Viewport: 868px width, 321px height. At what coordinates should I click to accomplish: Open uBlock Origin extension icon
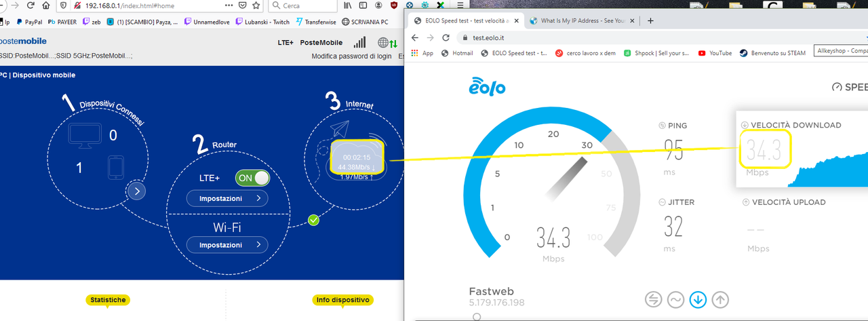pos(395,5)
